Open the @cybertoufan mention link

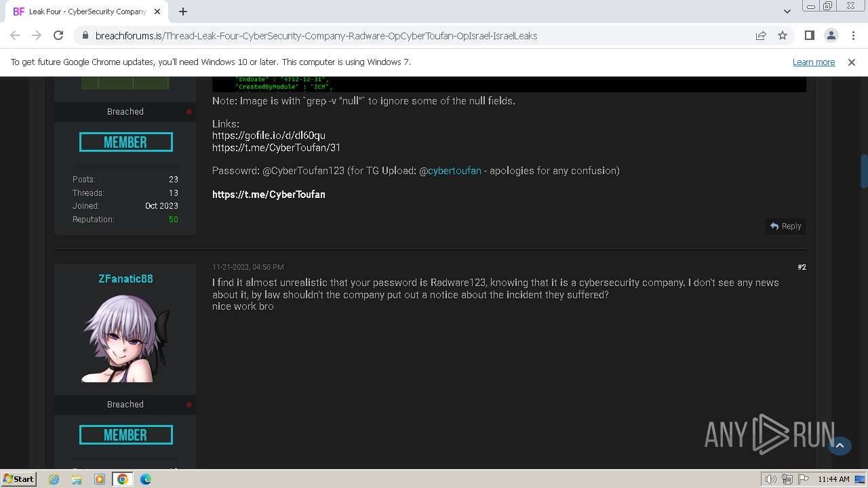click(x=454, y=171)
